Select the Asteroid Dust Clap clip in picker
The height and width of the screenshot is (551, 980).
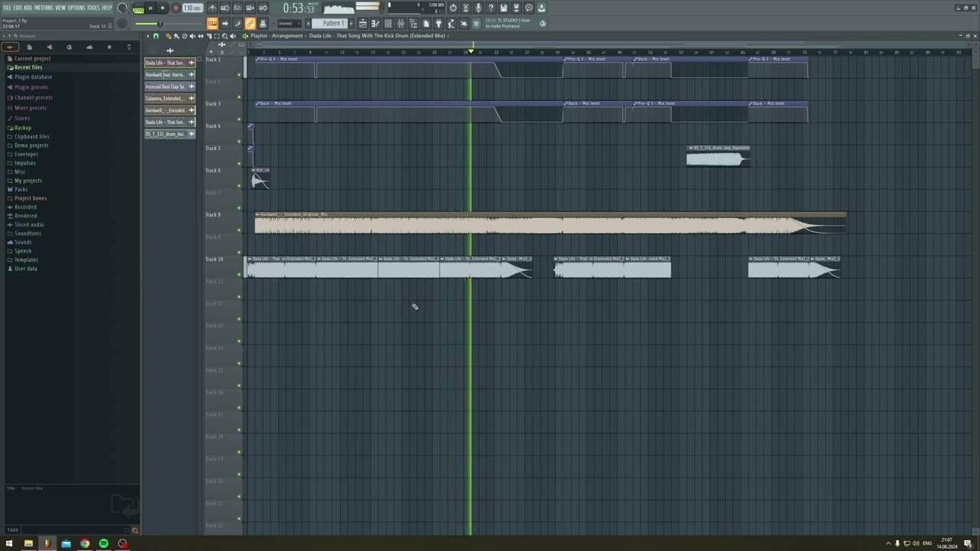(170, 86)
